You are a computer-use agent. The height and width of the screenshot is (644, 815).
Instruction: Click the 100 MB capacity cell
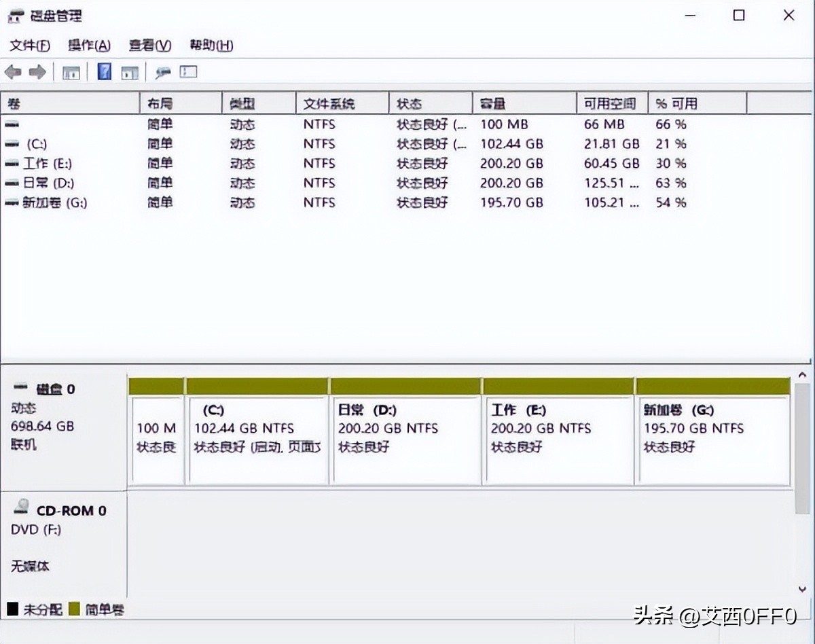tap(504, 124)
